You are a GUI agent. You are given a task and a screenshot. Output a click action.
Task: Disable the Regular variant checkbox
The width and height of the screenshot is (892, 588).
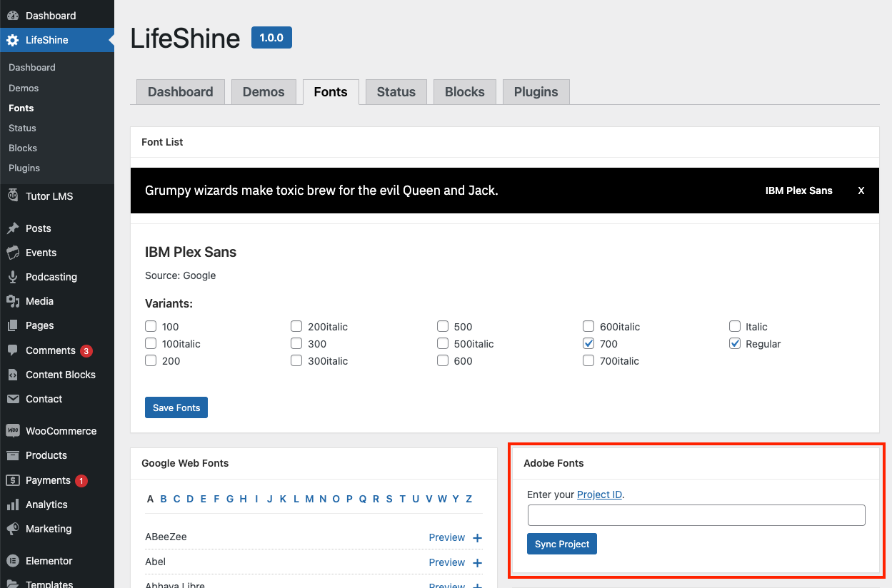(x=735, y=344)
